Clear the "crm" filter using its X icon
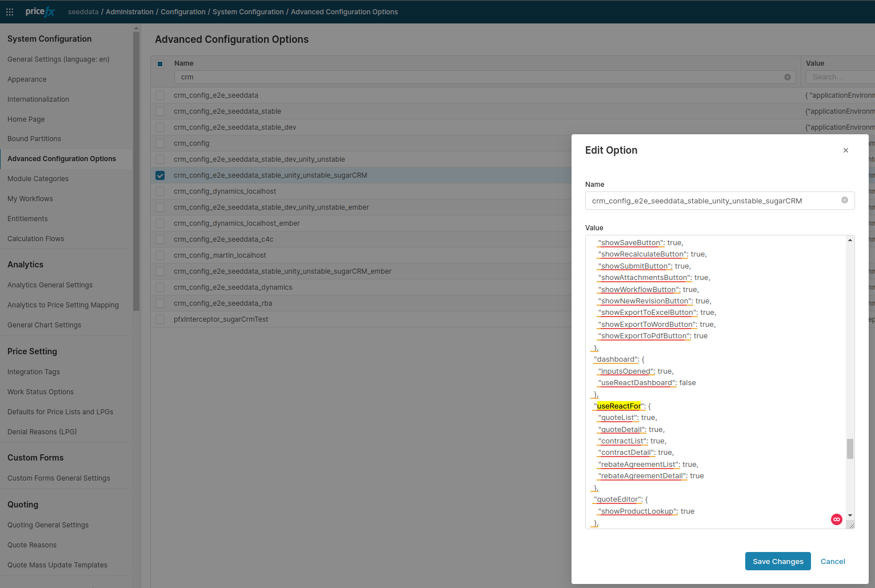Image resolution: width=875 pixels, height=588 pixels. click(x=788, y=77)
